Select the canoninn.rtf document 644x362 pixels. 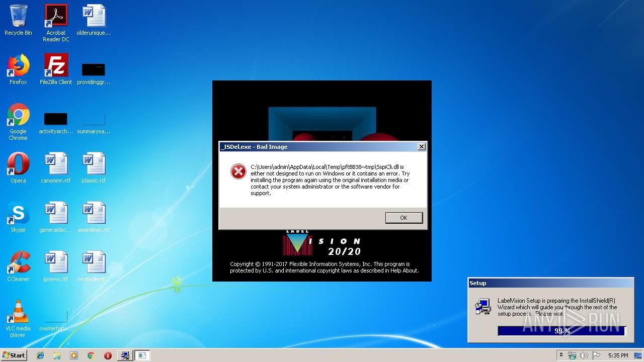(56, 168)
